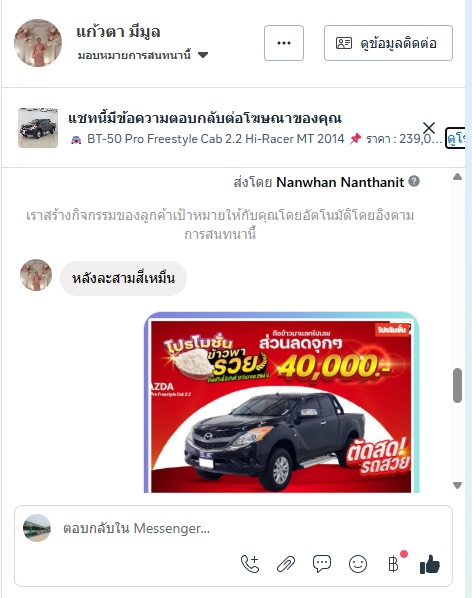
Task: Open the three-dots more options button
Action: click(x=284, y=43)
